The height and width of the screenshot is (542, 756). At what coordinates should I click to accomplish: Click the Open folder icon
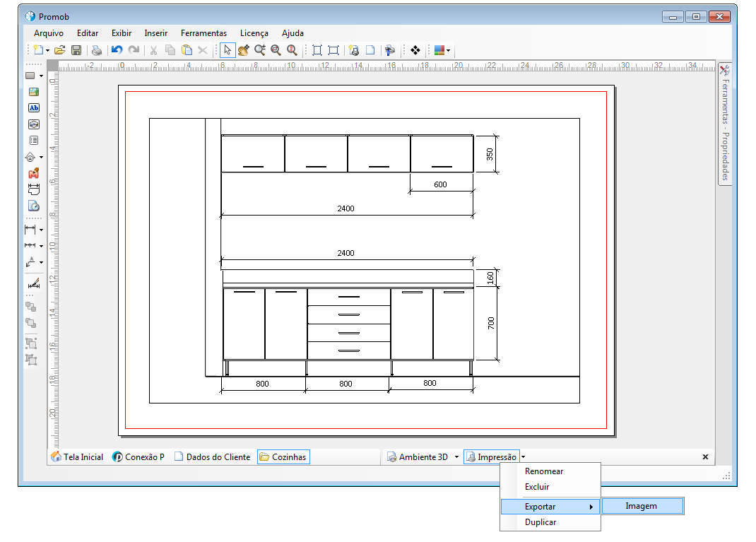[60, 50]
